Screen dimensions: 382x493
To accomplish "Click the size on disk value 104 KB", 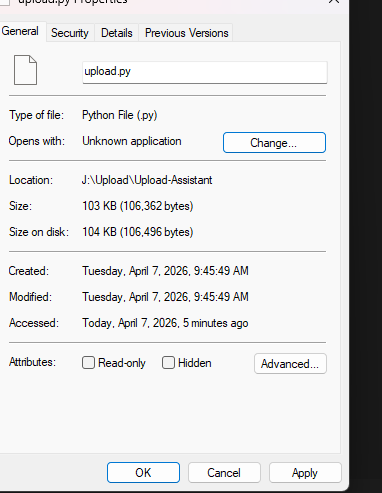I will [138, 232].
